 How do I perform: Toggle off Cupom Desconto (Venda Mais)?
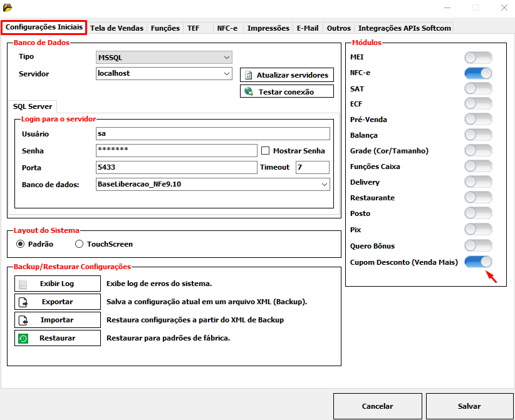[478, 262]
